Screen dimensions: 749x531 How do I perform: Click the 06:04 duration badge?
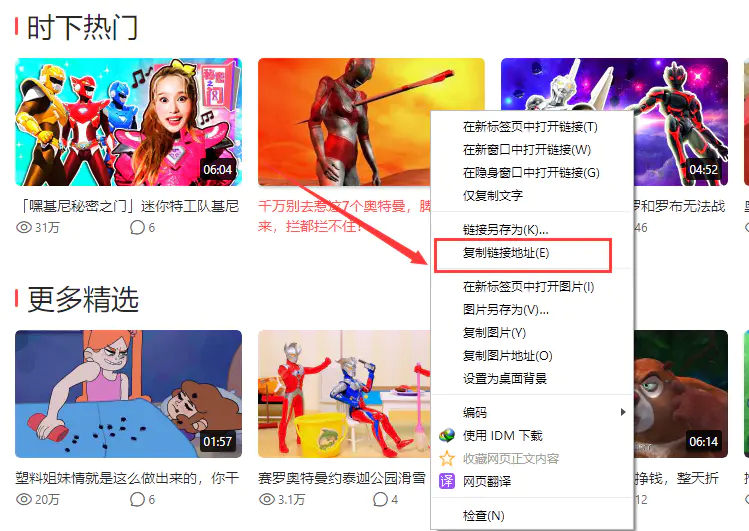pos(218,170)
